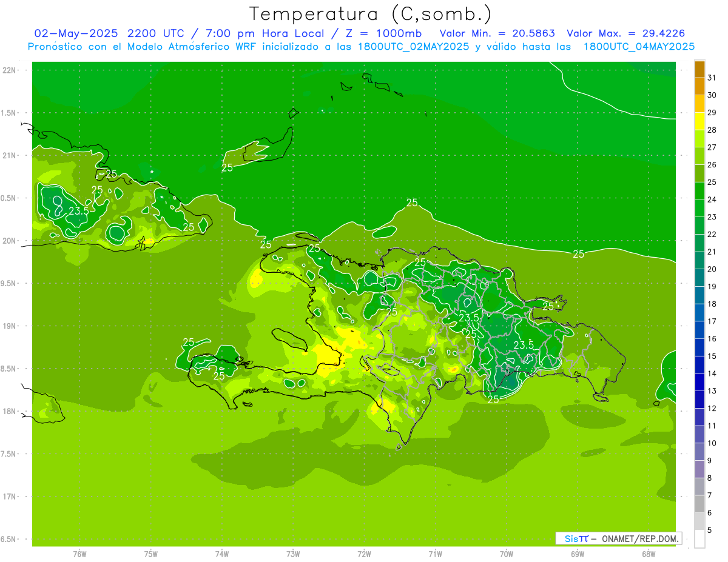Click the '70W' longitude label
The image size is (728, 562).
[507, 554]
